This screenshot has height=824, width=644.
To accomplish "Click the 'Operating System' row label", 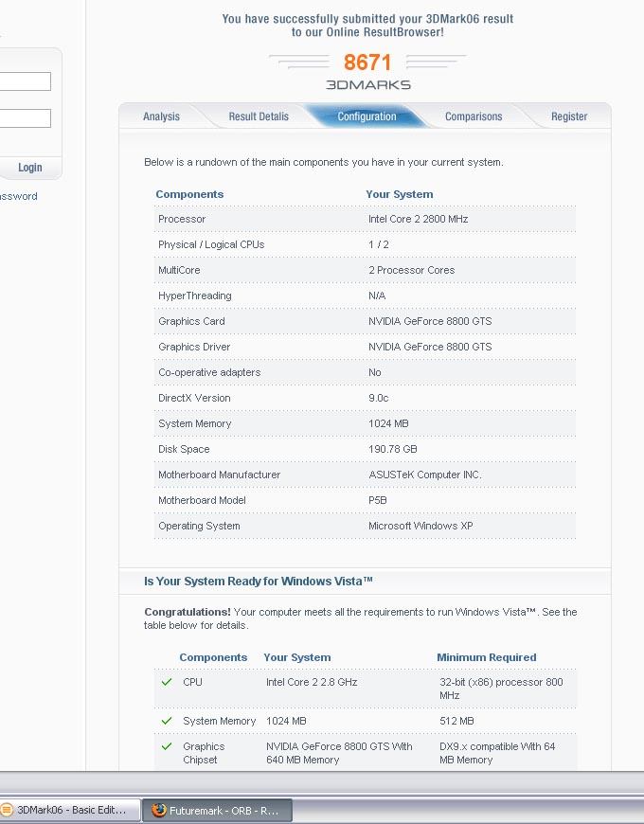I will [x=199, y=526].
